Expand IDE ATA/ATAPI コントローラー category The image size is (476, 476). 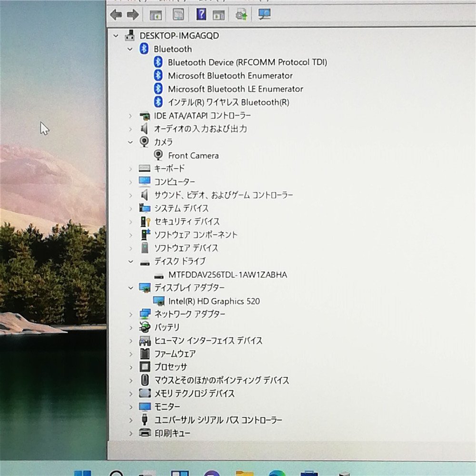tap(130, 116)
